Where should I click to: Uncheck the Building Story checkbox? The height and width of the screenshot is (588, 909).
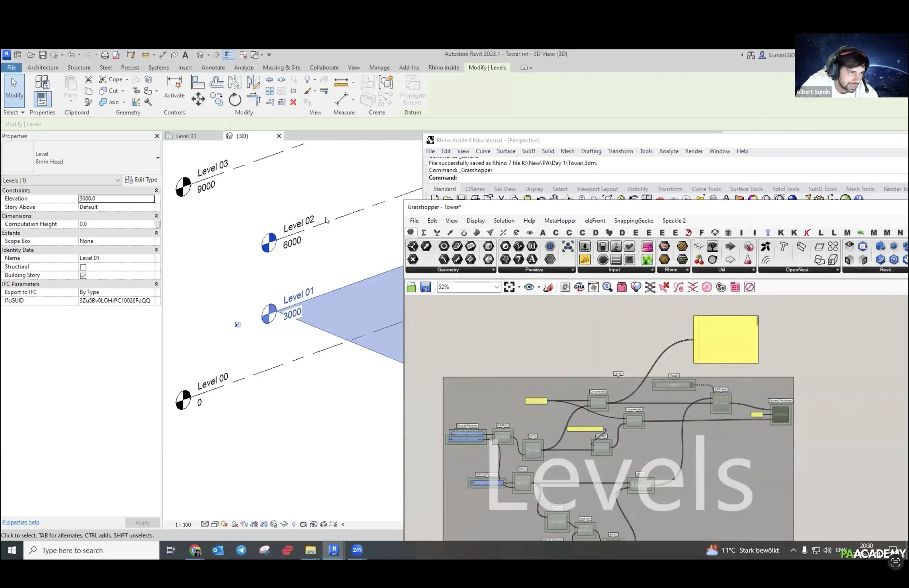[x=83, y=276]
